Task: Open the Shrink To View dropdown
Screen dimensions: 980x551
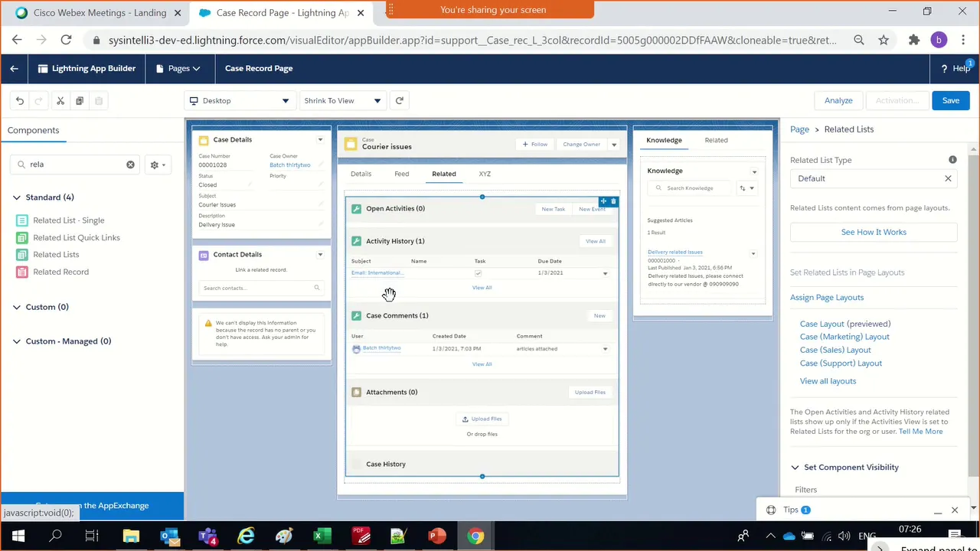Action: [x=343, y=100]
